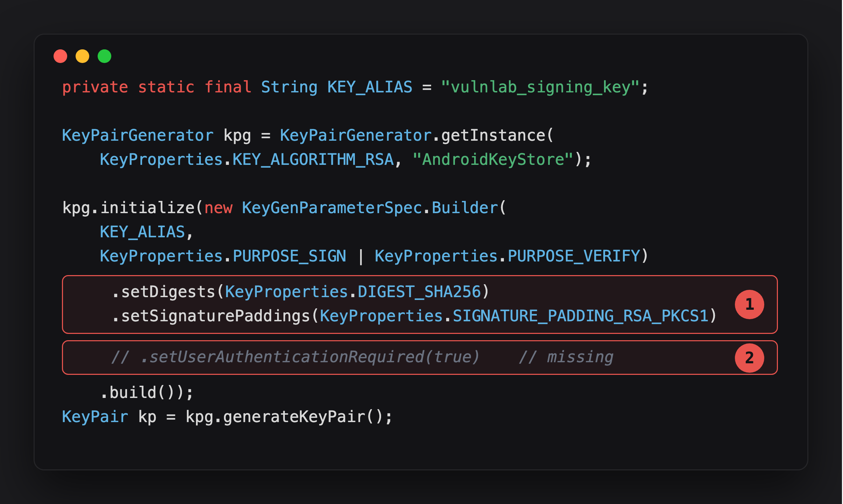This screenshot has width=843, height=504.
Task: Click KEY_ALIAS in the declaration line
Action: coord(370,87)
